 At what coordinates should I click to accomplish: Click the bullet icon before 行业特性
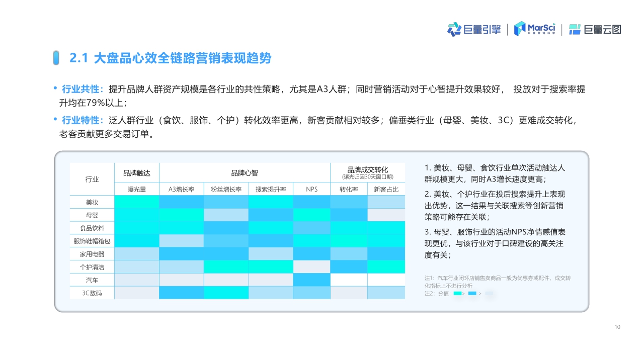pyautogui.click(x=54, y=120)
